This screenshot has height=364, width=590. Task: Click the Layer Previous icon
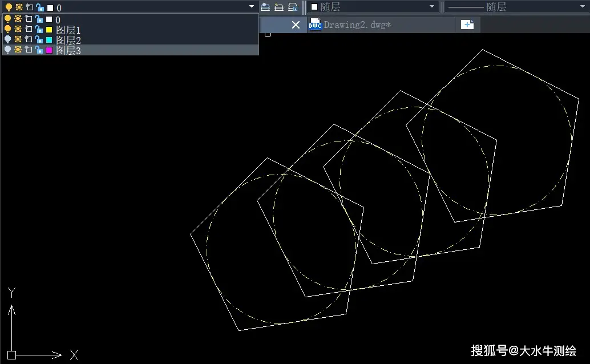[279, 7]
